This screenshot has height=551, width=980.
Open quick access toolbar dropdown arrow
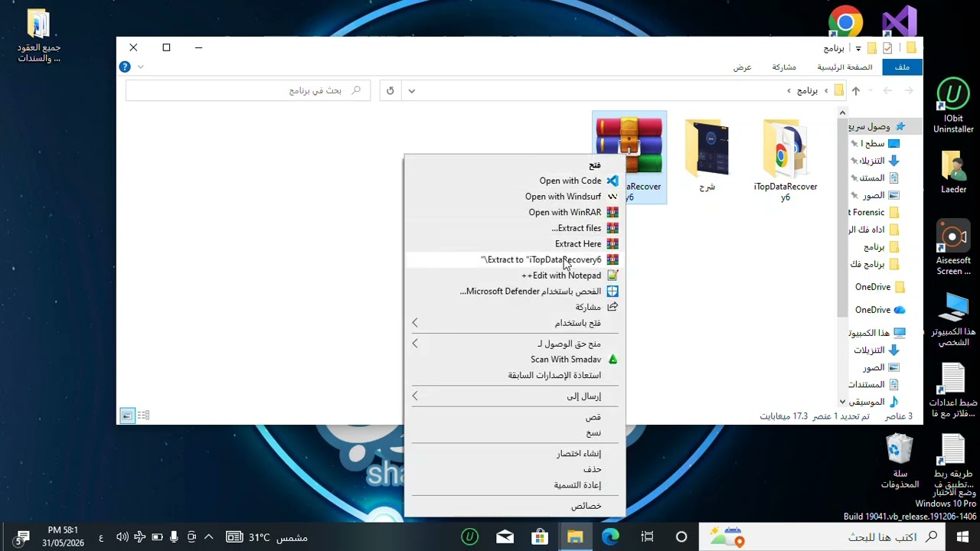[x=858, y=48]
